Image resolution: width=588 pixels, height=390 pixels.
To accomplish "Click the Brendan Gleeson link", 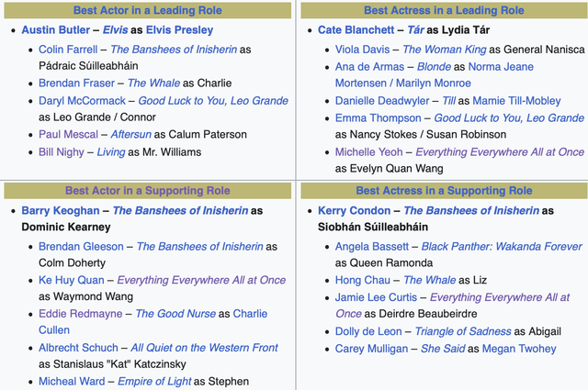I will click(x=81, y=247).
